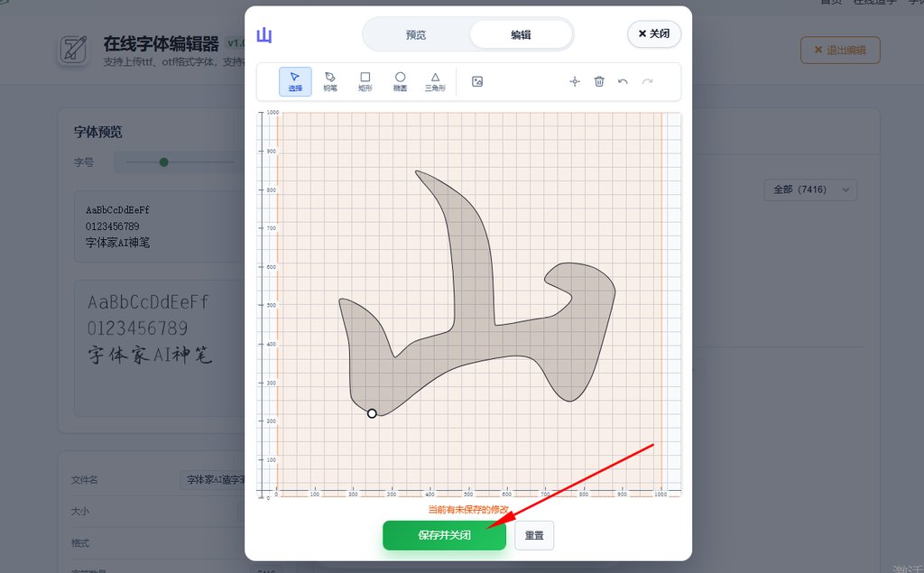Click the filled 山 glyph shape on canvas
The width and height of the screenshot is (924, 573).
505,343
